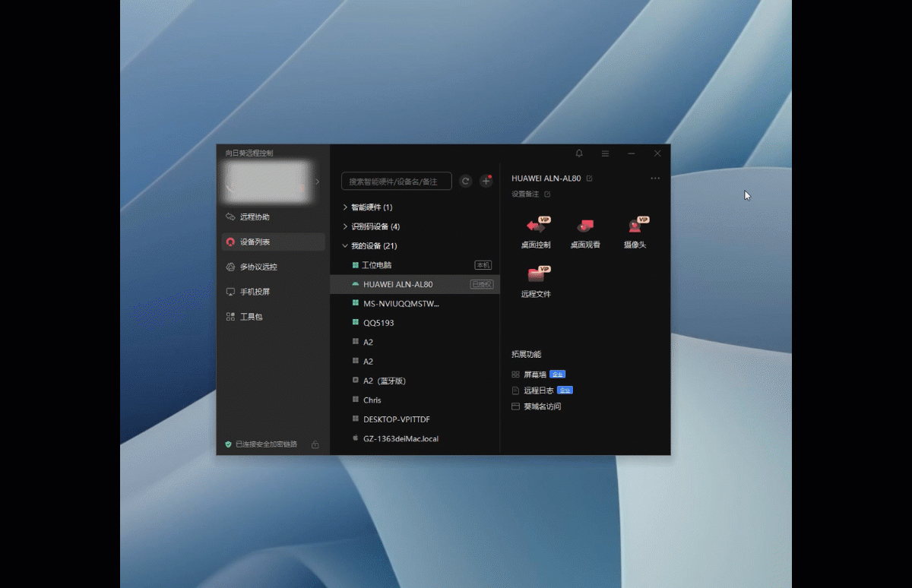Focus the device search field
Viewport: 912px width, 588px height.
coord(397,181)
